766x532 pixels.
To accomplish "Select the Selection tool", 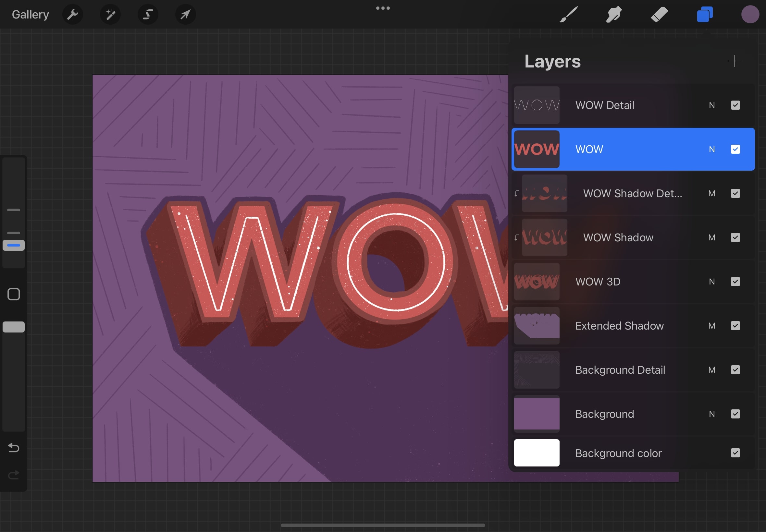I will tap(148, 14).
